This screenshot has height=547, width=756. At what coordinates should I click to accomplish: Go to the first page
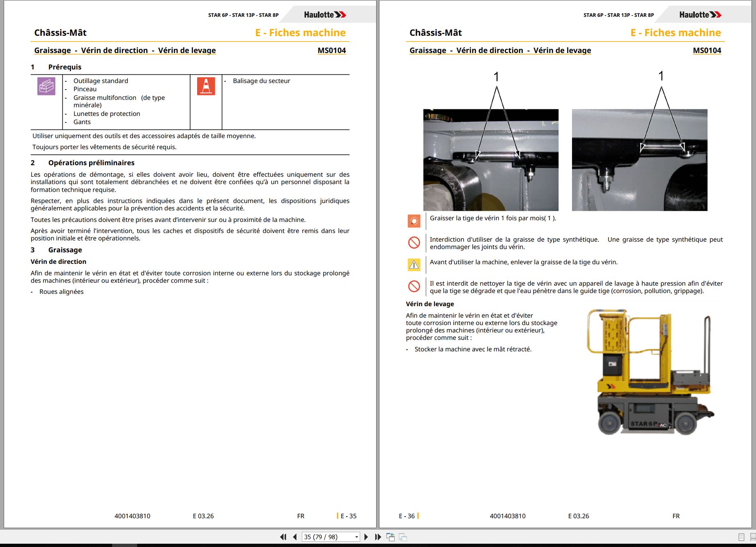click(x=283, y=537)
